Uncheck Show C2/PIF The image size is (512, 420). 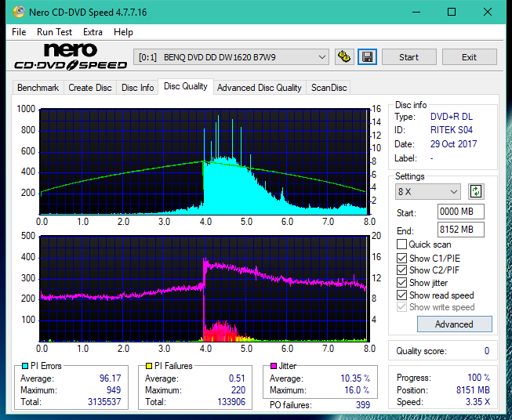click(401, 270)
